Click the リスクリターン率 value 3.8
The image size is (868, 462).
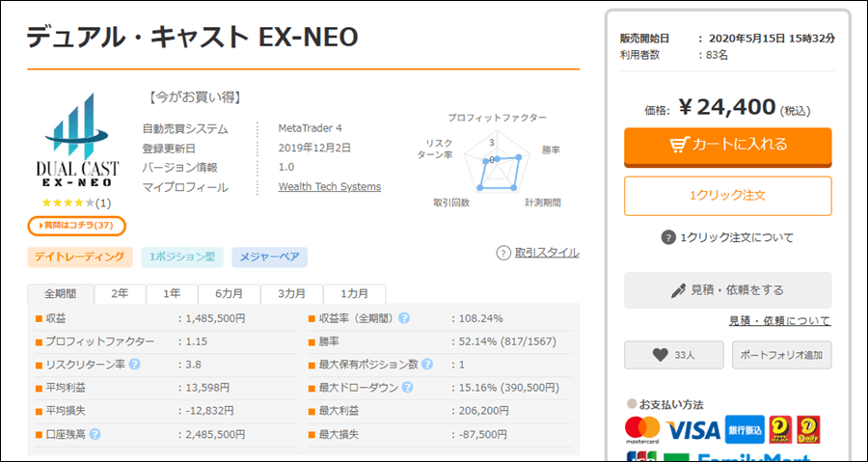[194, 365]
